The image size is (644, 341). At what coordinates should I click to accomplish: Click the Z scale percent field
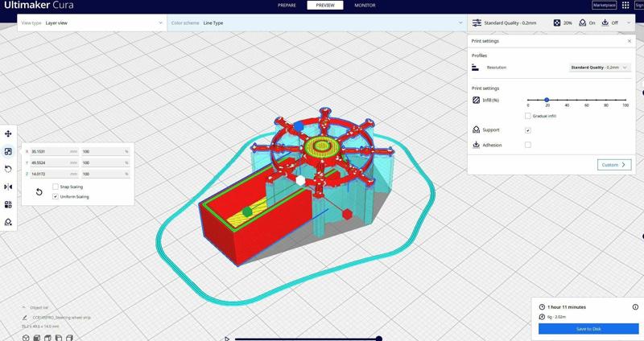tap(105, 174)
